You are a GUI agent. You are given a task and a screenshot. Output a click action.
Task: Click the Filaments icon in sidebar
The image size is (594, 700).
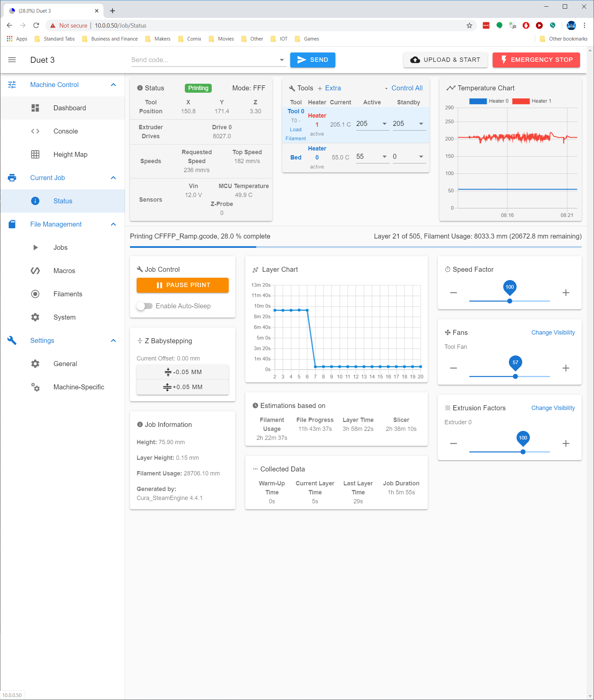tap(35, 294)
